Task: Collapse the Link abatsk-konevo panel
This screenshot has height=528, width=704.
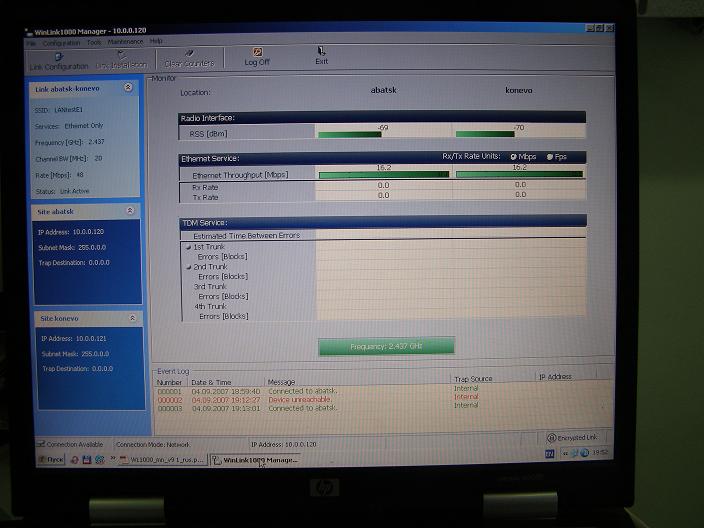Action: click(128, 87)
